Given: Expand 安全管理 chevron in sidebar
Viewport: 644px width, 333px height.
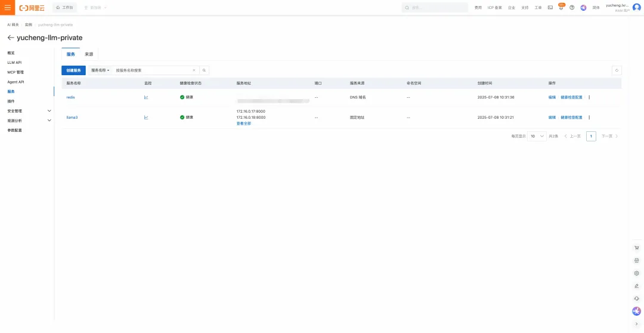Looking at the screenshot, I should (49, 111).
